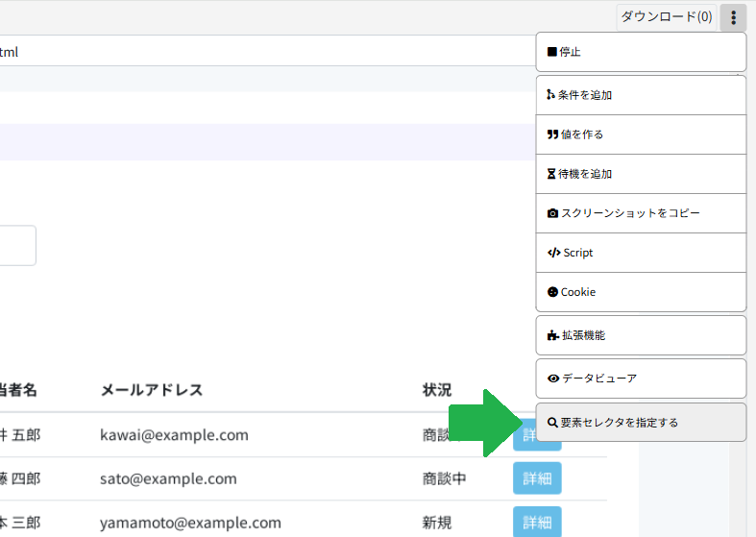Screen dimensions: 756x537
Task: Select kawai@example.com email cell
Action: 174,435
